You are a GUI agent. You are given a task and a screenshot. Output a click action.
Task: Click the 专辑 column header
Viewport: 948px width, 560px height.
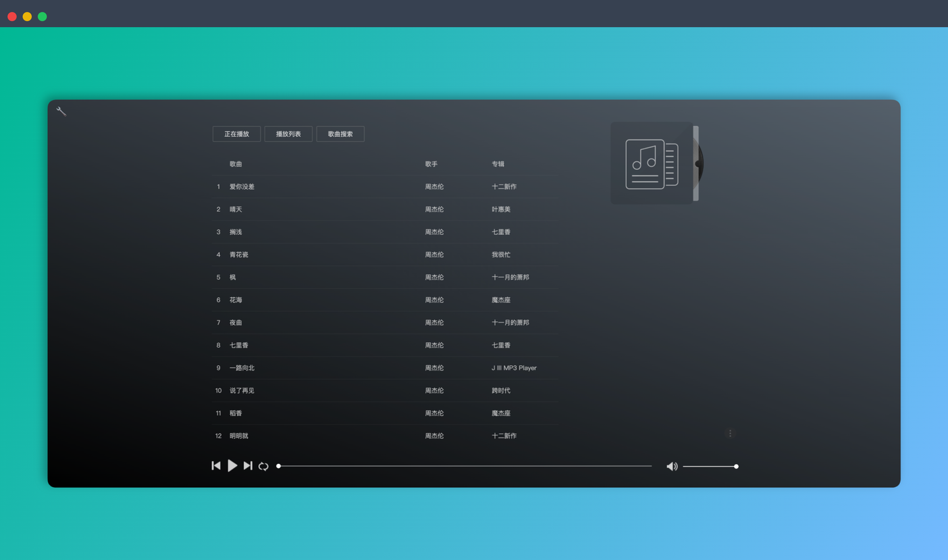498,164
